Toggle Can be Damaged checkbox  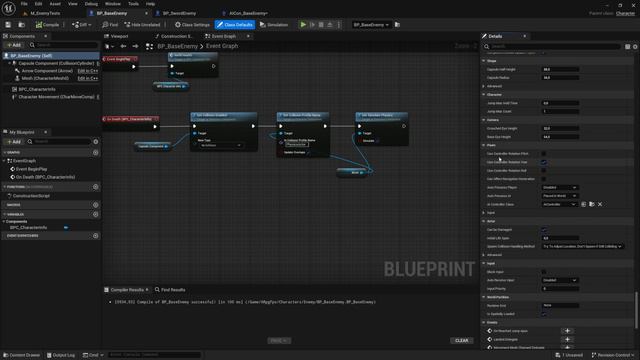click(544, 230)
